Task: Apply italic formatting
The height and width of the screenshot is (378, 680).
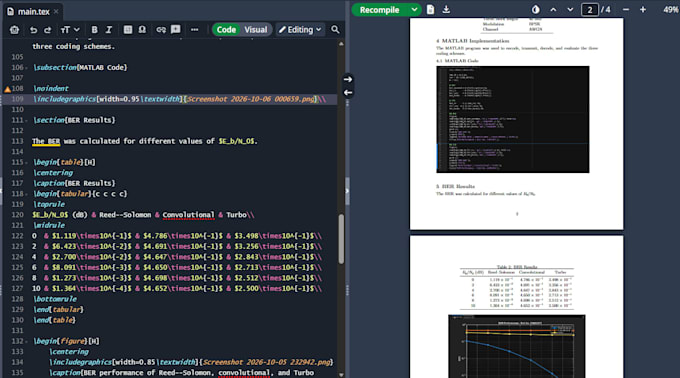Action: (108, 29)
